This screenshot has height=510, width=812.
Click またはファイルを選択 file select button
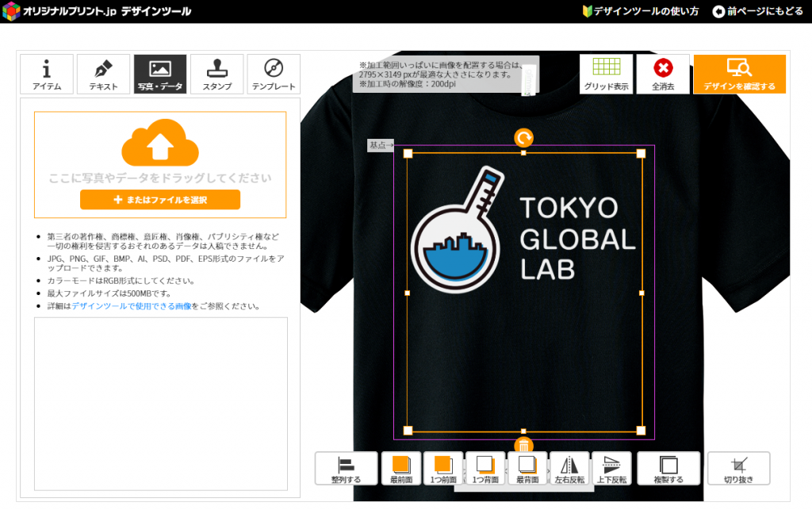click(160, 200)
